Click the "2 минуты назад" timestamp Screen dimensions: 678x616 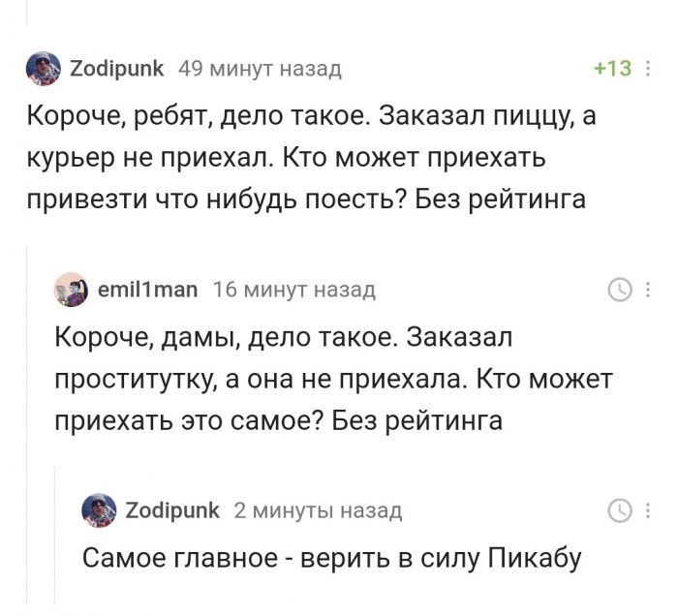point(318,510)
